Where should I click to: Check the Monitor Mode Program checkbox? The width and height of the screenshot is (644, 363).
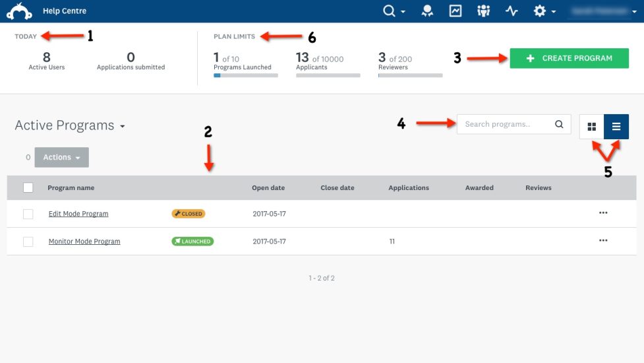(28, 242)
